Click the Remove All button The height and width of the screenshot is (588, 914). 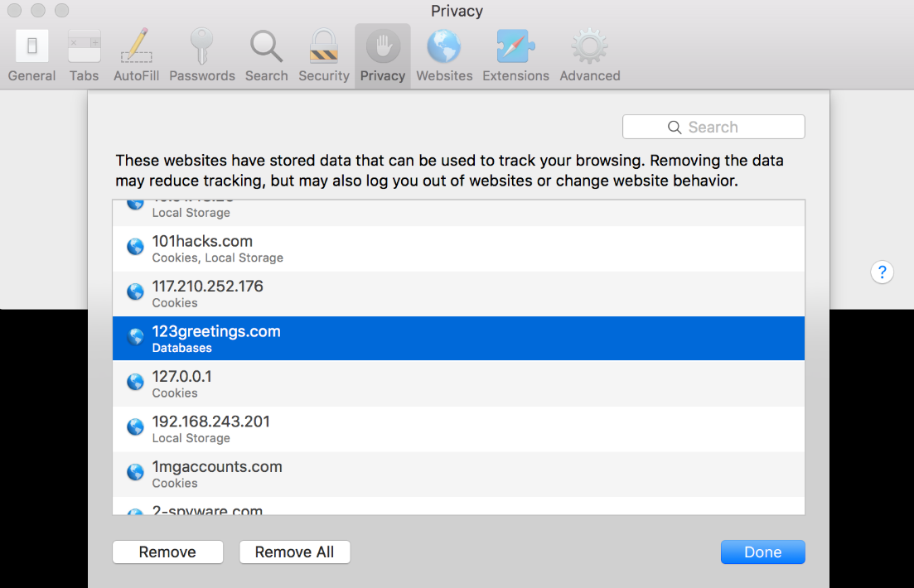click(x=294, y=552)
